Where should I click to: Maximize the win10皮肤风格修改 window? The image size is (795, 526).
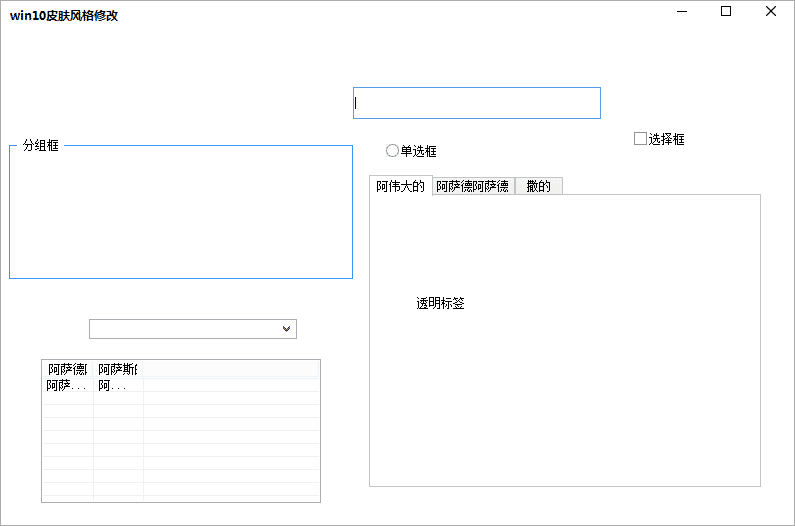pyautogui.click(x=726, y=11)
